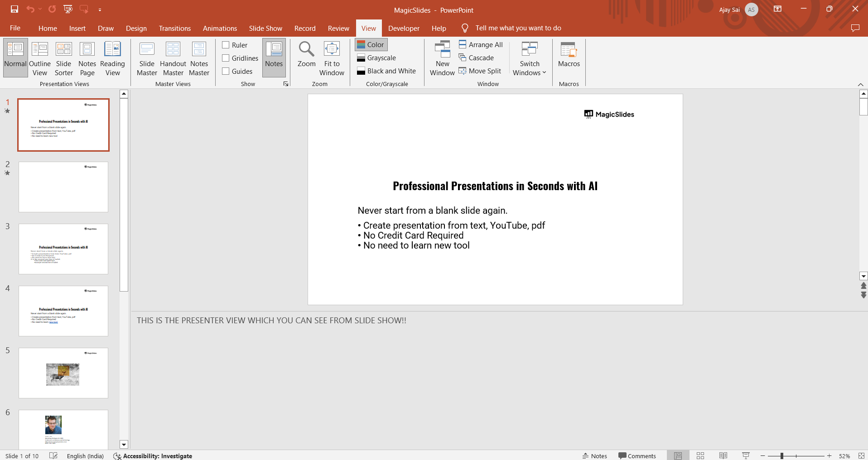The width and height of the screenshot is (868, 460).
Task: Start slide show from beginning icon
Action: click(x=68, y=9)
